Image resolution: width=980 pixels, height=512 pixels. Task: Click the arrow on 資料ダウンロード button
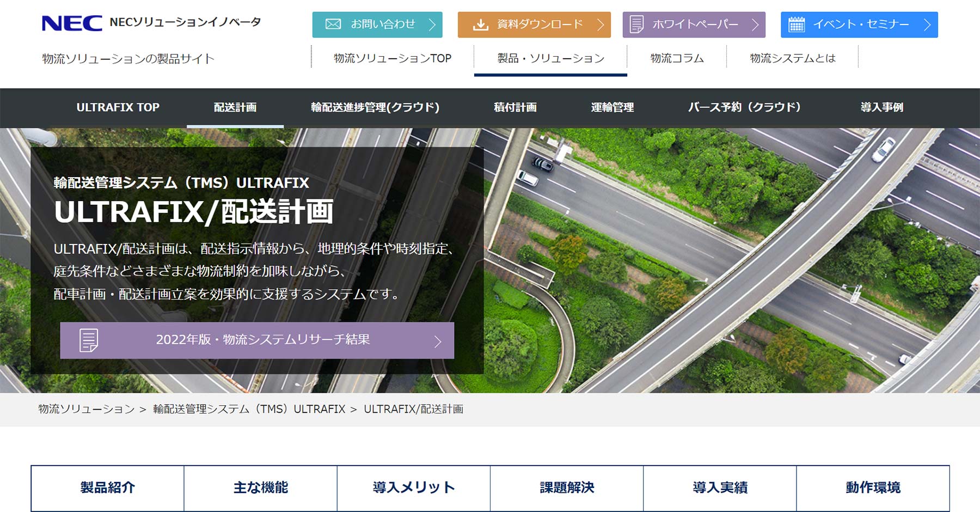coord(601,25)
